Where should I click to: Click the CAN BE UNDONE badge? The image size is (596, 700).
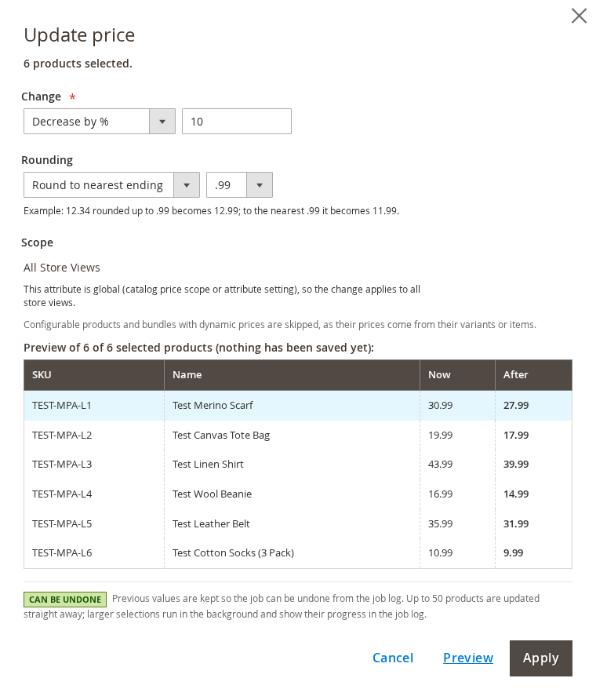pos(65,600)
